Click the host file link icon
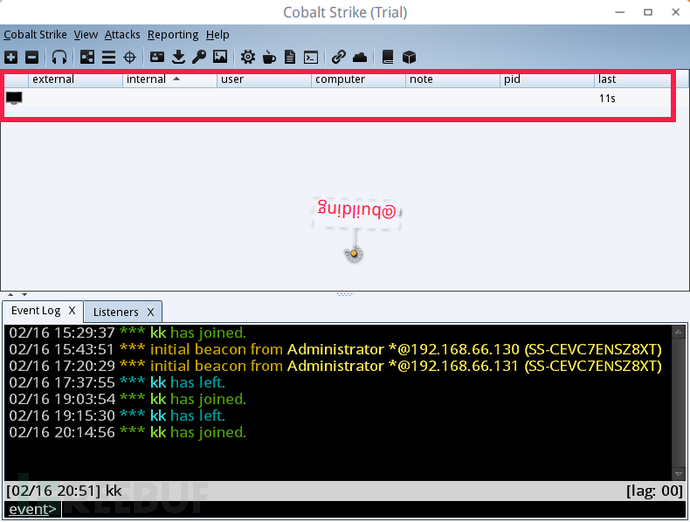Viewport: 690px width, 522px height. (x=338, y=57)
